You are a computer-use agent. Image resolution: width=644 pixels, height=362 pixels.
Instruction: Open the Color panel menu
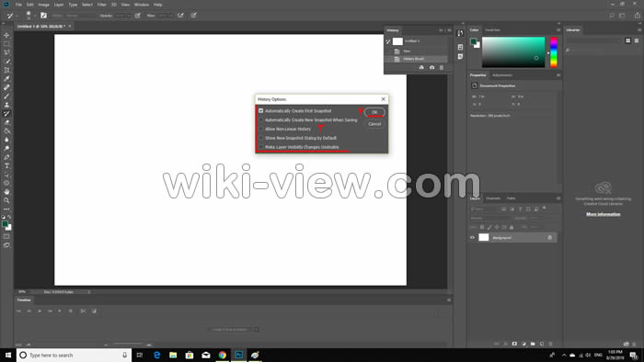(x=558, y=30)
